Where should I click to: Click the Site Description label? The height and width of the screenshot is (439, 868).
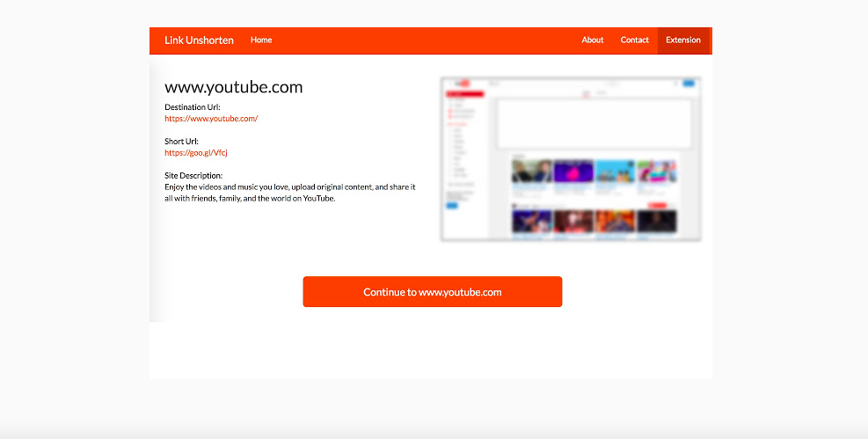(193, 176)
